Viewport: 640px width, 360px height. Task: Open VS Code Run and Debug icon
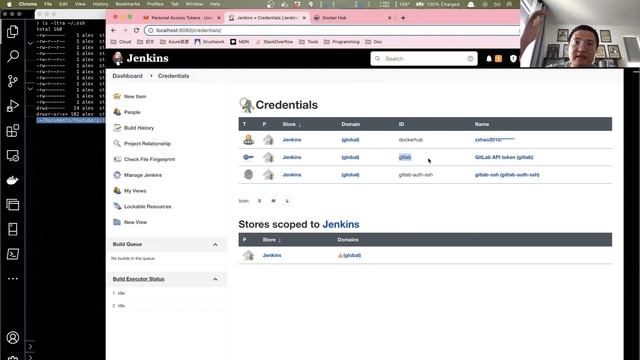13,106
